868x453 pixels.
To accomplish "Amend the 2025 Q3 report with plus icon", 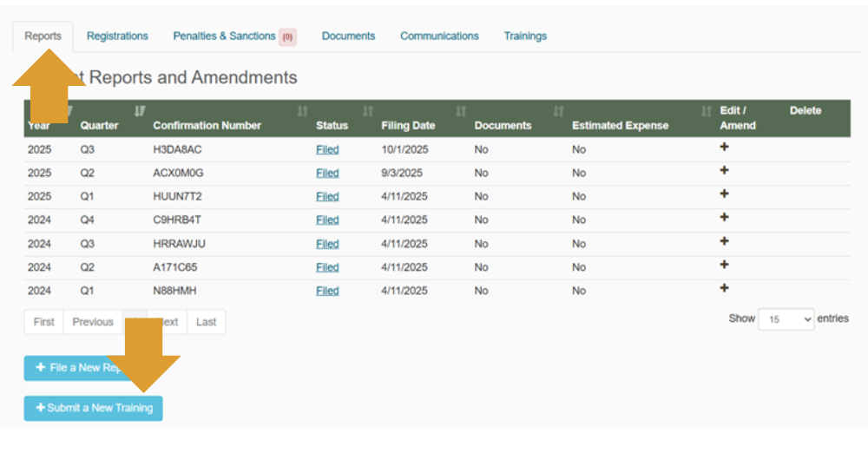I will click(724, 147).
